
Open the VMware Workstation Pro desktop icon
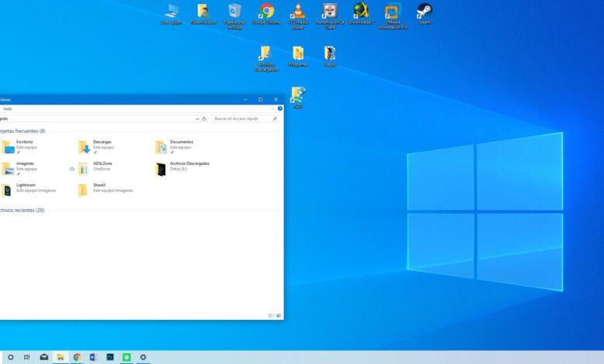click(x=393, y=12)
